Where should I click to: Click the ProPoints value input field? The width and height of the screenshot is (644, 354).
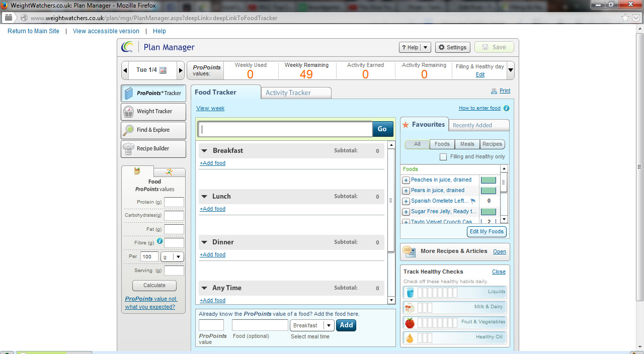[x=211, y=325]
